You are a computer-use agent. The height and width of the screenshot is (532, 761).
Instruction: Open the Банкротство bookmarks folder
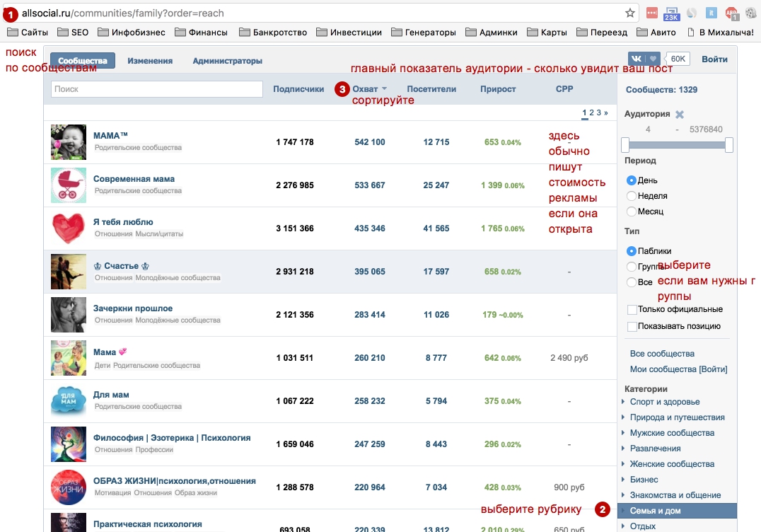coord(273,33)
